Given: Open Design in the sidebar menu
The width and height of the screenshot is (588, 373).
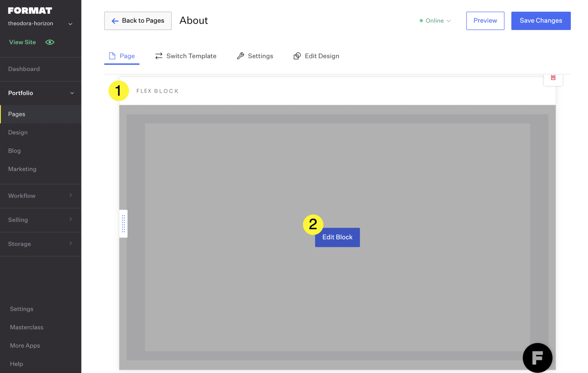Looking at the screenshot, I should click(18, 132).
